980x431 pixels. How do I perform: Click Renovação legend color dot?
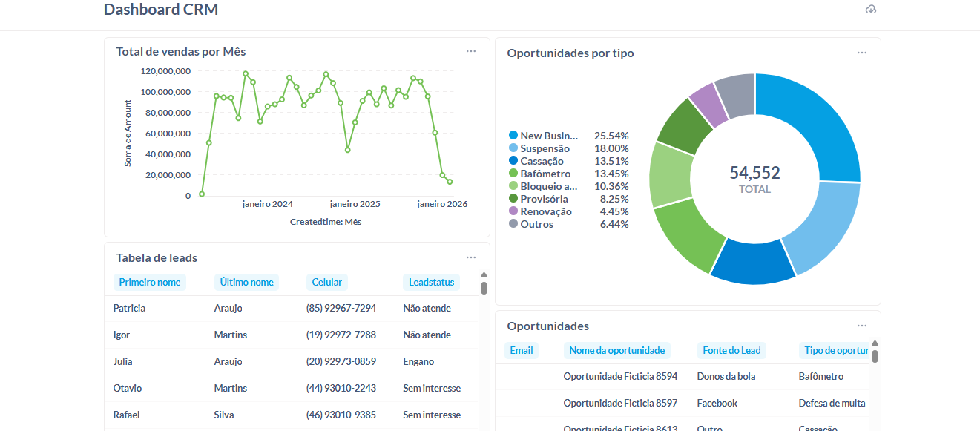tap(513, 211)
